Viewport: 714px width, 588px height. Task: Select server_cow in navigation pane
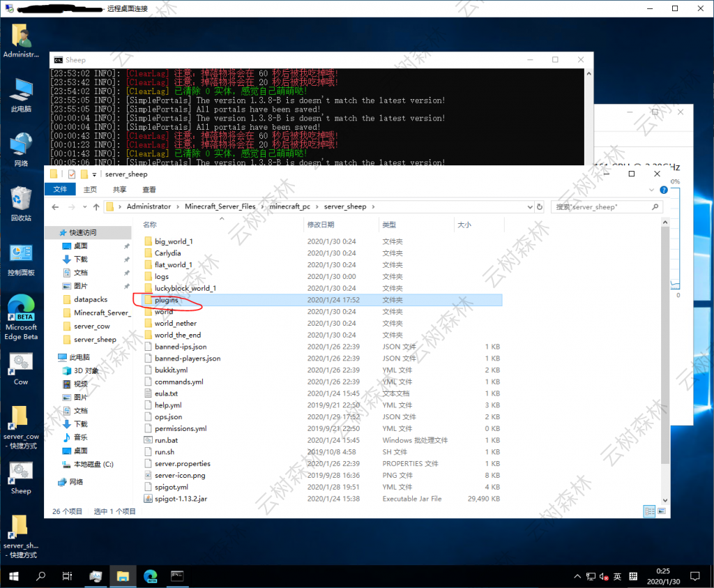click(x=92, y=326)
